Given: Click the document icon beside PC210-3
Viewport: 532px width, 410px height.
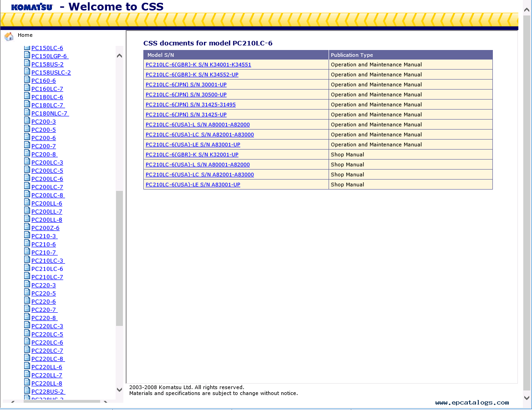Looking at the screenshot, I should (27, 235).
